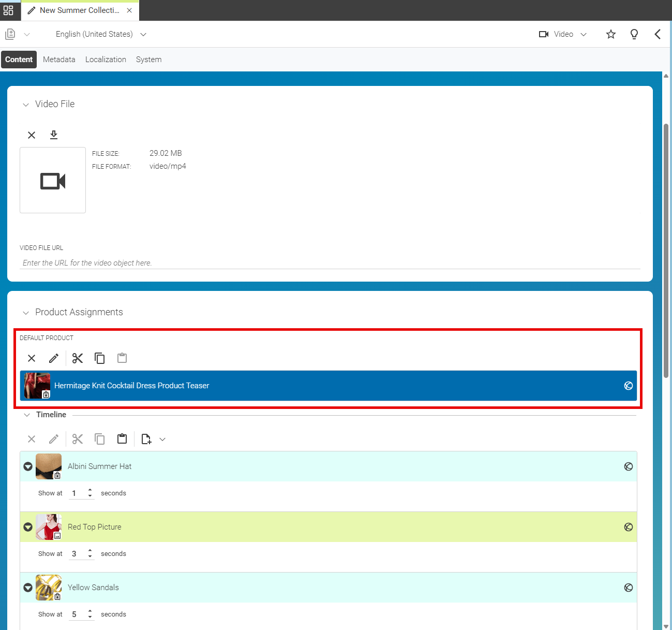Click the Red Top Picture thumbnail
The image size is (672, 630).
(49, 527)
